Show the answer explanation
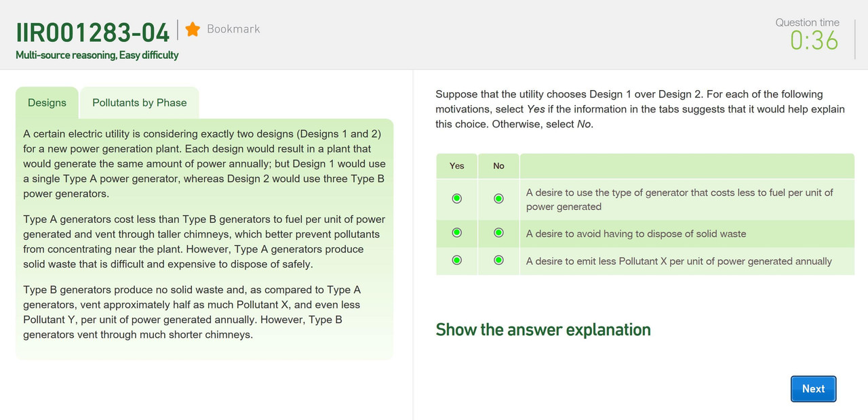 click(x=543, y=330)
